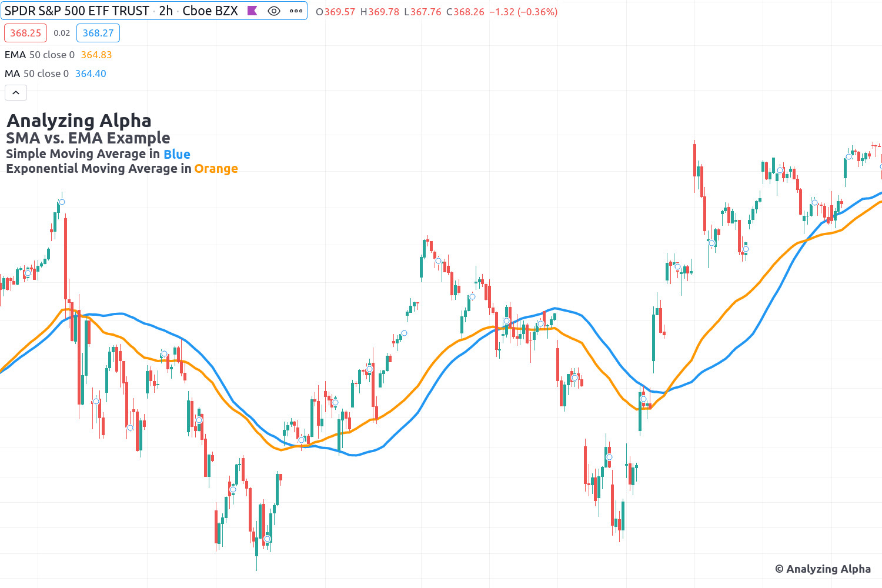Click the blue buy price button 368.27
Viewport: 882px width, 588px height.
click(x=98, y=33)
